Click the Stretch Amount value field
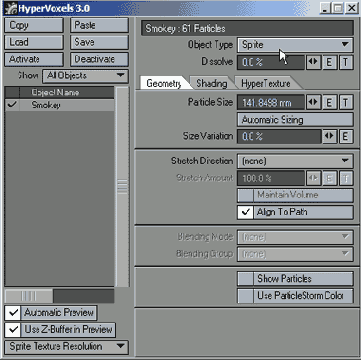The image size is (361, 360). coord(271,178)
